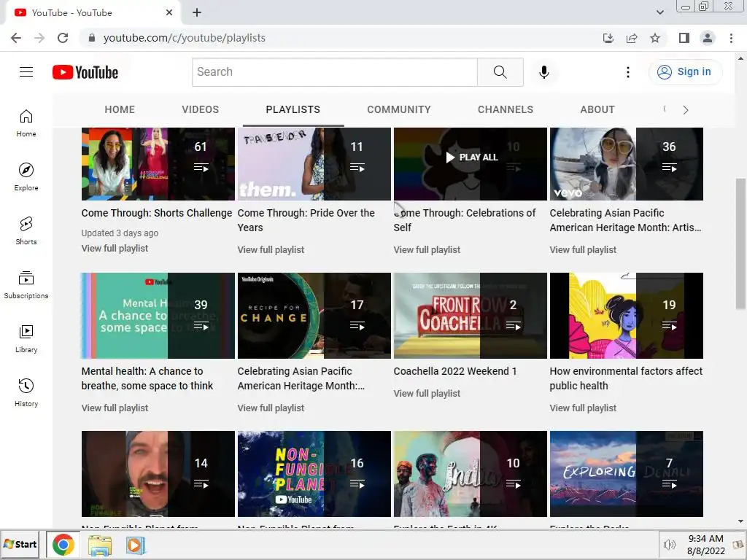
Task: Select the PLAYLISTS tab
Action: (x=293, y=109)
